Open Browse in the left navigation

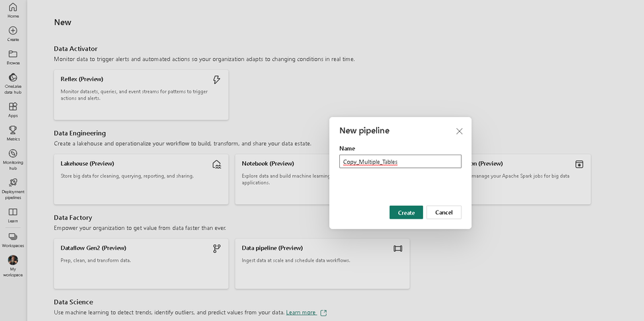pyautogui.click(x=13, y=57)
